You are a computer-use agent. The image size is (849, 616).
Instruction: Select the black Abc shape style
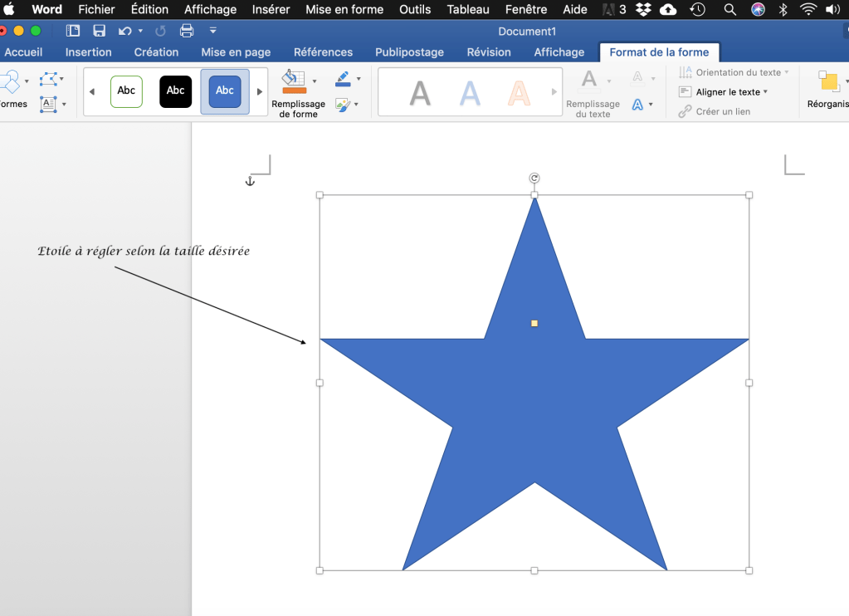pyautogui.click(x=175, y=91)
